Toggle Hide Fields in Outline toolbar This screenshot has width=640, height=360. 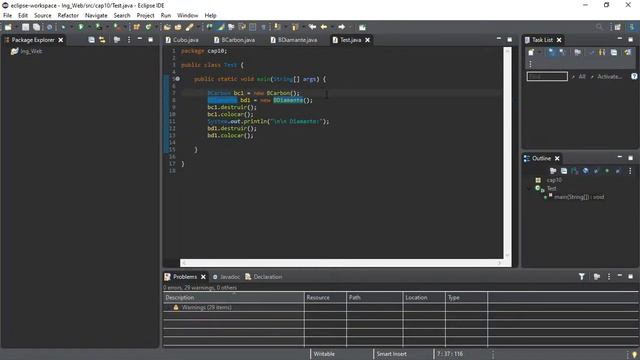point(585,171)
